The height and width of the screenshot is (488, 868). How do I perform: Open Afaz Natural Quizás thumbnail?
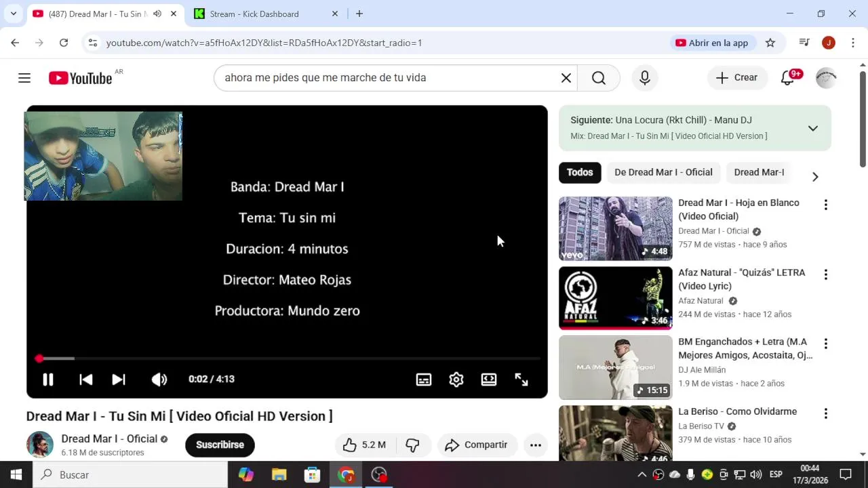click(x=616, y=298)
